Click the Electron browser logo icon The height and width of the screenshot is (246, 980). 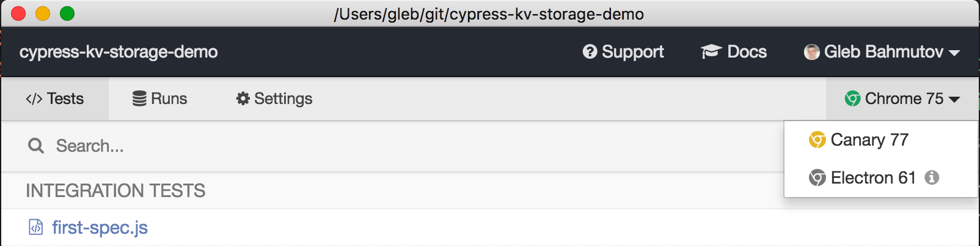tap(817, 178)
